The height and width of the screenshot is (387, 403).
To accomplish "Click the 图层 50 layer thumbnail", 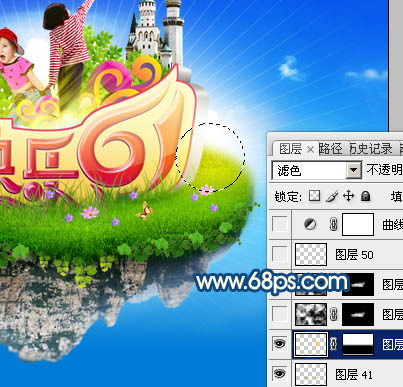I will 311,254.
